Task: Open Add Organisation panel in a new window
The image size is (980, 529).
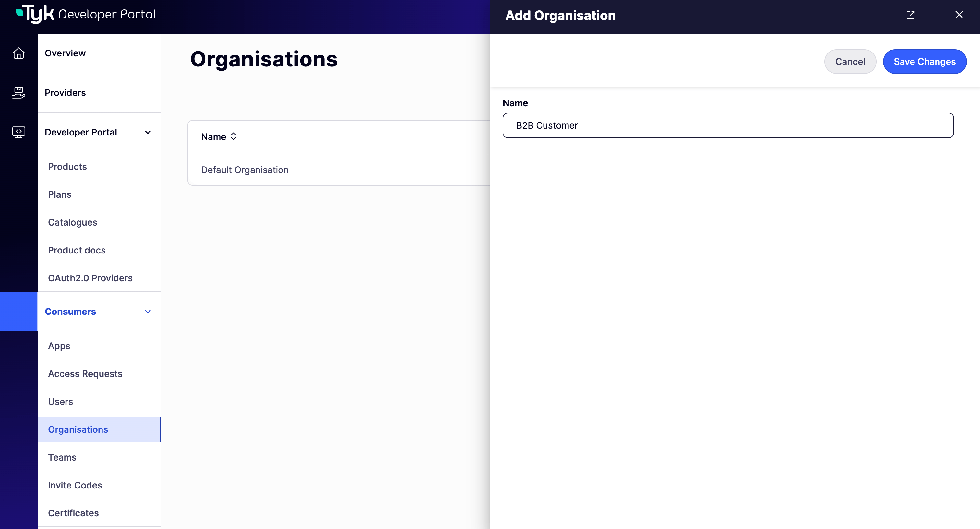Action: (x=910, y=15)
